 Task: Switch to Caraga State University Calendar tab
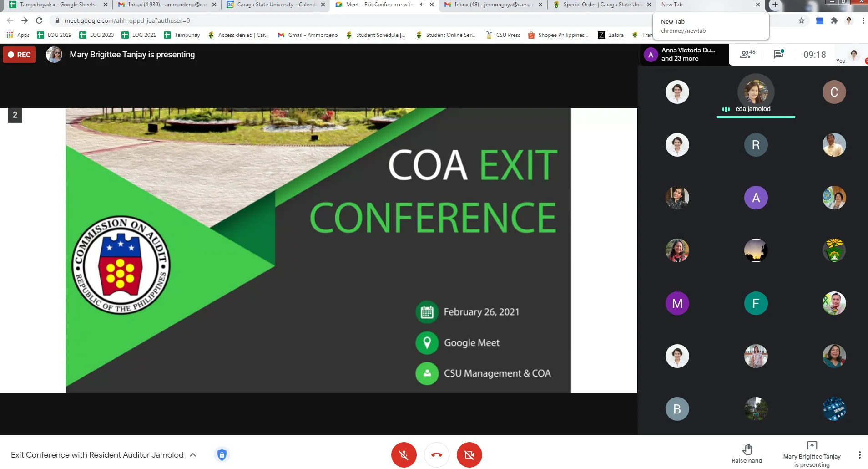(276, 5)
